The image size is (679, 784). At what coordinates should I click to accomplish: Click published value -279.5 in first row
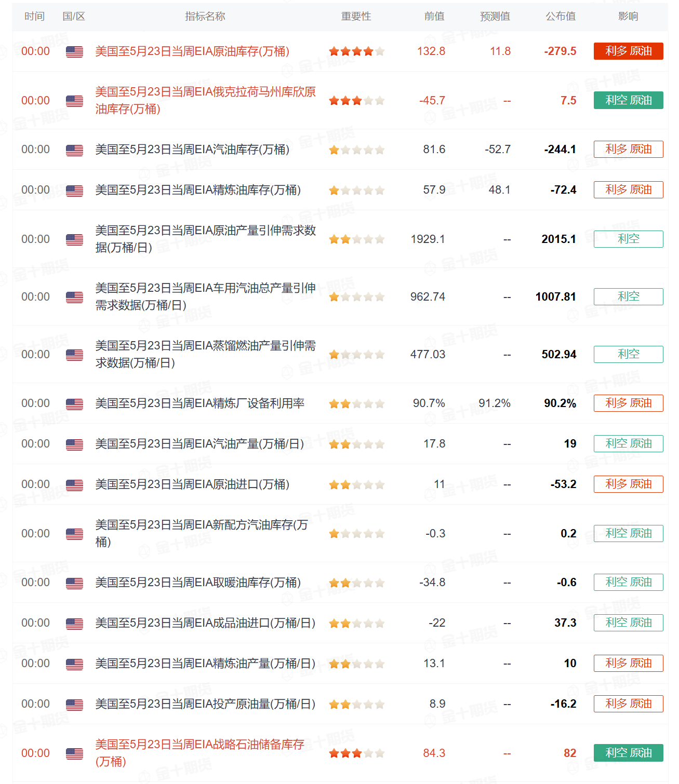[560, 51]
